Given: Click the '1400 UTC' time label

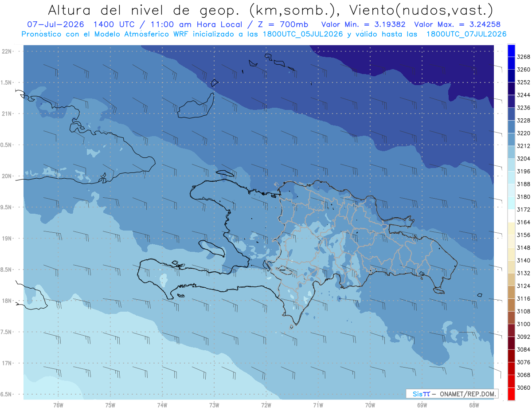Looking at the screenshot, I should coord(115,24).
